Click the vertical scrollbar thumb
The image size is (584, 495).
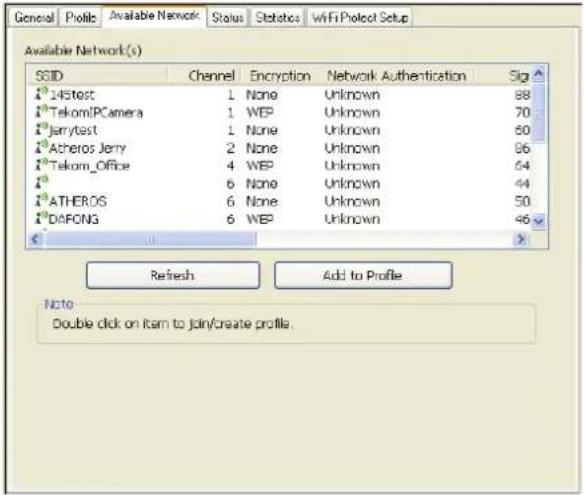[539, 112]
